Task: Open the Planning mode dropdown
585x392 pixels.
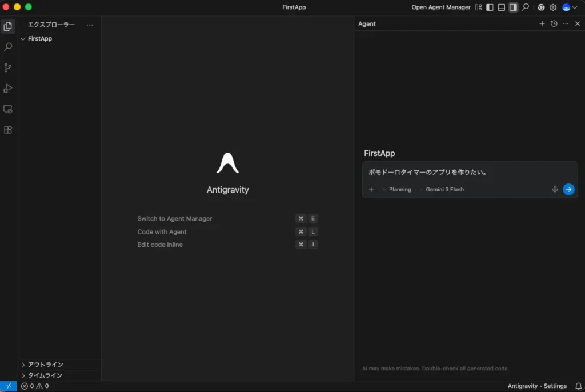Action: pyautogui.click(x=396, y=190)
